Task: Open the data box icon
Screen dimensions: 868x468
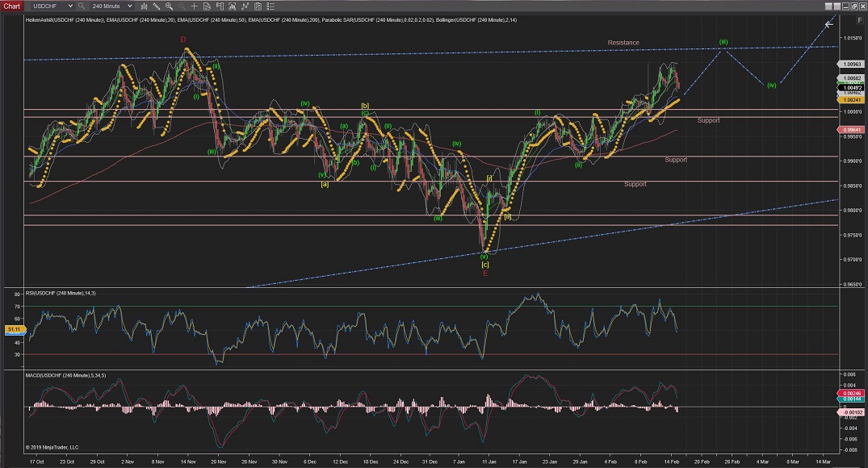Action: pyautogui.click(x=207, y=6)
